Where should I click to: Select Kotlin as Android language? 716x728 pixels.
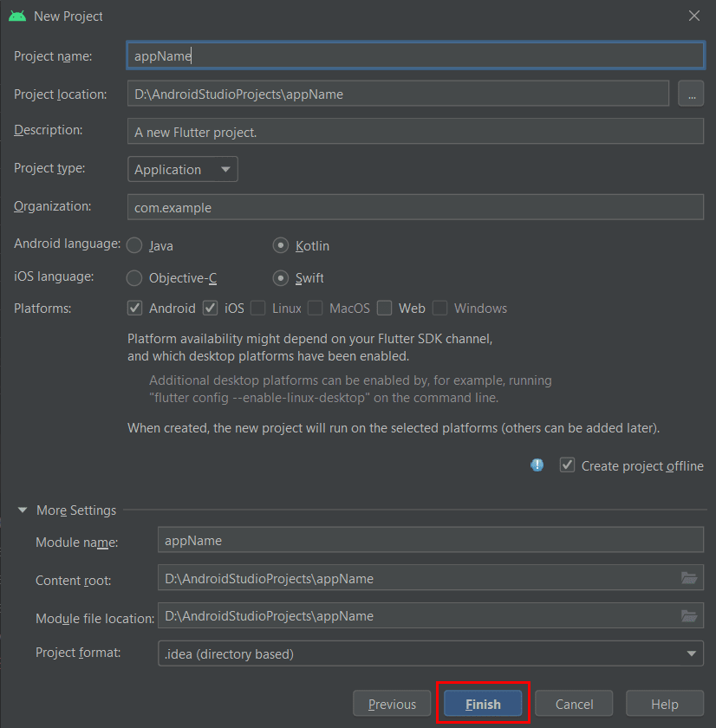pyautogui.click(x=281, y=245)
